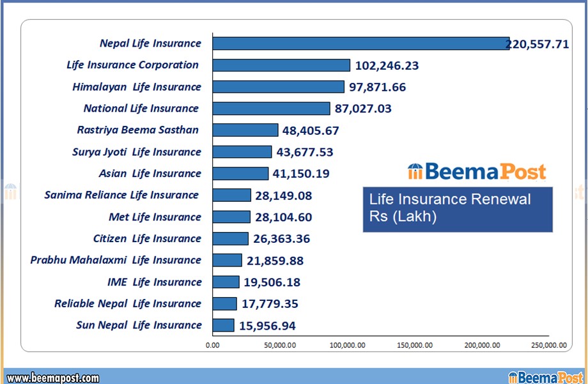Viewport: 588px width, 384px height.
Task: Select the Life Insurance Corporation bar
Action: point(281,65)
